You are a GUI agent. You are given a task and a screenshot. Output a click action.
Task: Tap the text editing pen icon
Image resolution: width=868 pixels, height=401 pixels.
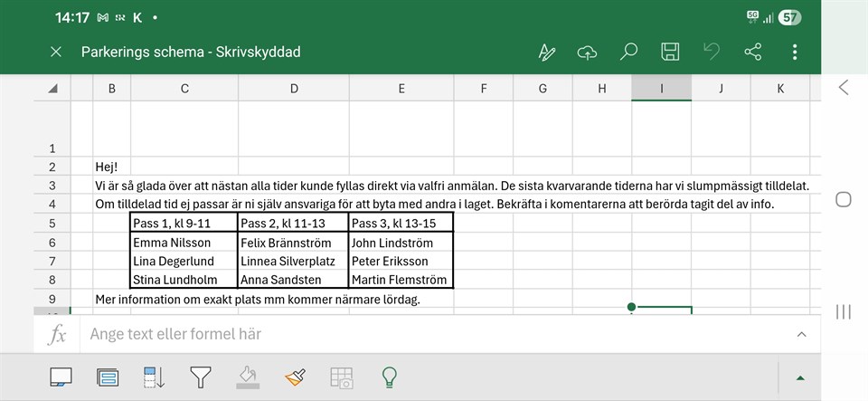point(546,52)
